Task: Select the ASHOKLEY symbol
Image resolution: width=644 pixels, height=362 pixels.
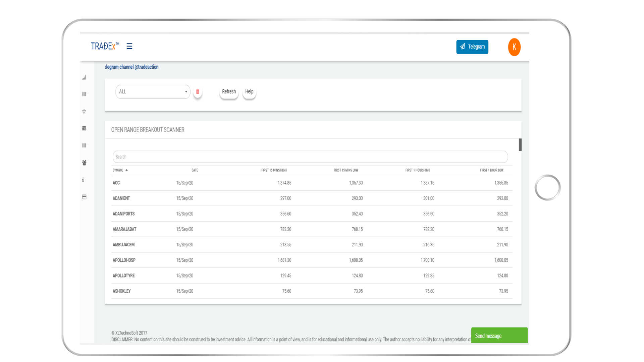Action: (121, 291)
